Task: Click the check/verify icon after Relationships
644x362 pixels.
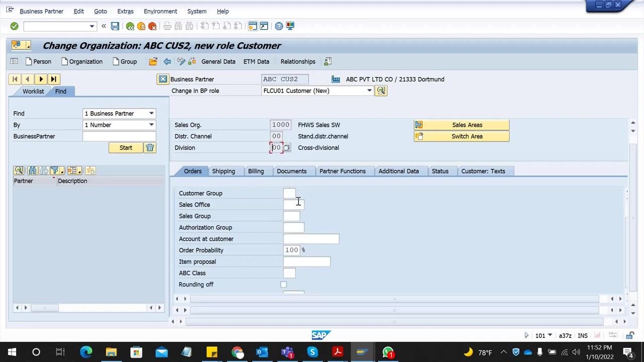Action: pyautogui.click(x=328, y=61)
